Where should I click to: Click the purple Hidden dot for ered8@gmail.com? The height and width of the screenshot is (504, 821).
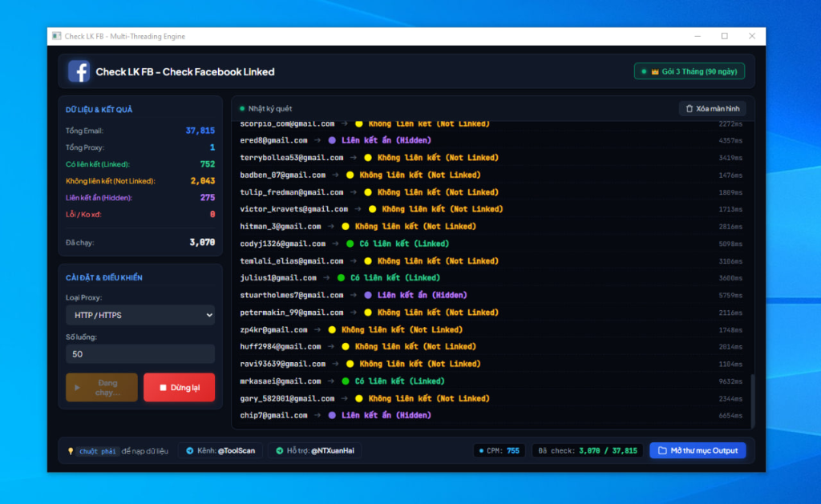click(x=332, y=140)
